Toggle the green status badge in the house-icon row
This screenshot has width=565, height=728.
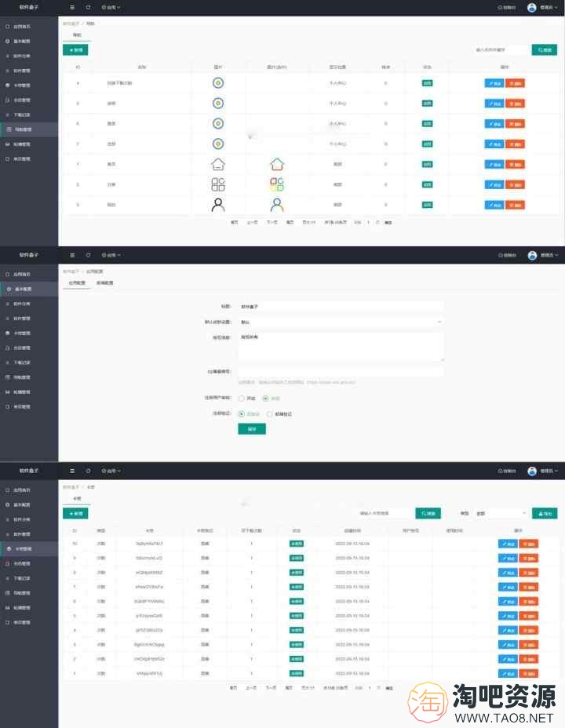(x=427, y=164)
